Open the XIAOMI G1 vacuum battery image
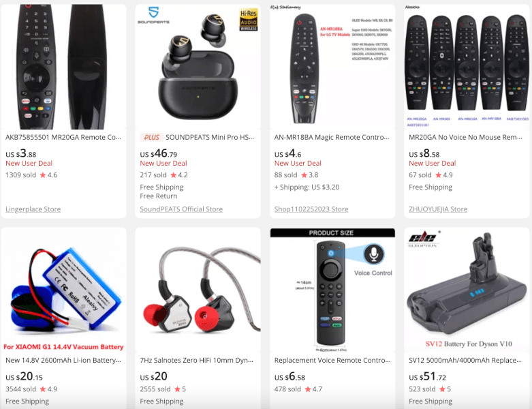 [64, 290]
